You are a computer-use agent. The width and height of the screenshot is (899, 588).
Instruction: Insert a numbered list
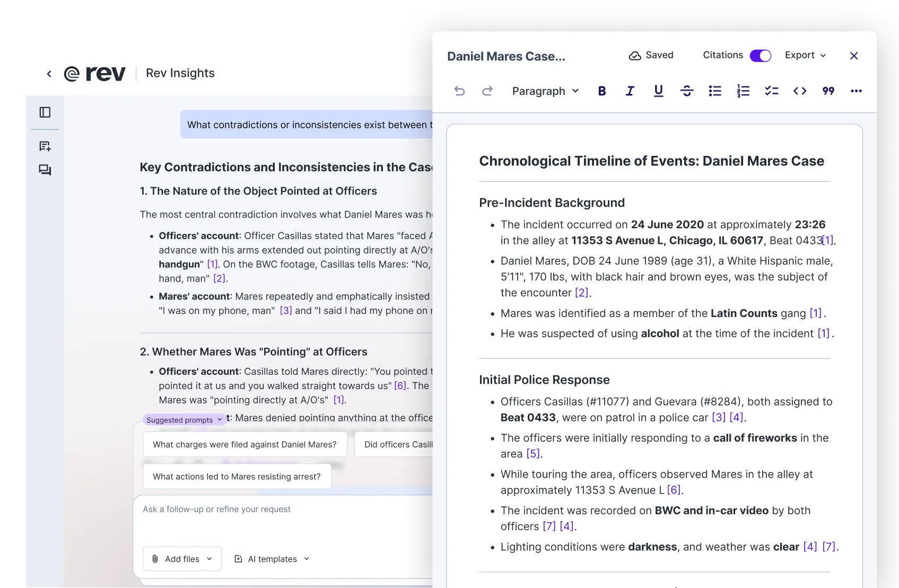point(743,91)
